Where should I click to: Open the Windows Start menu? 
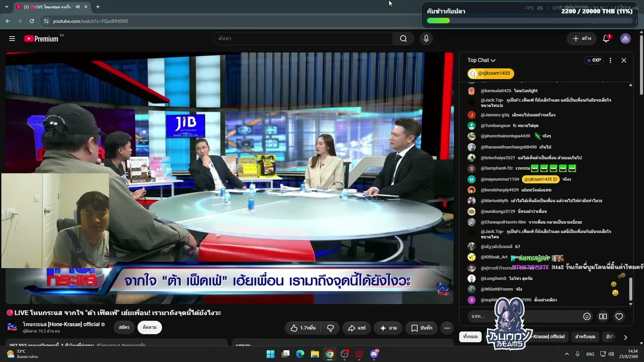pos(271,354)
